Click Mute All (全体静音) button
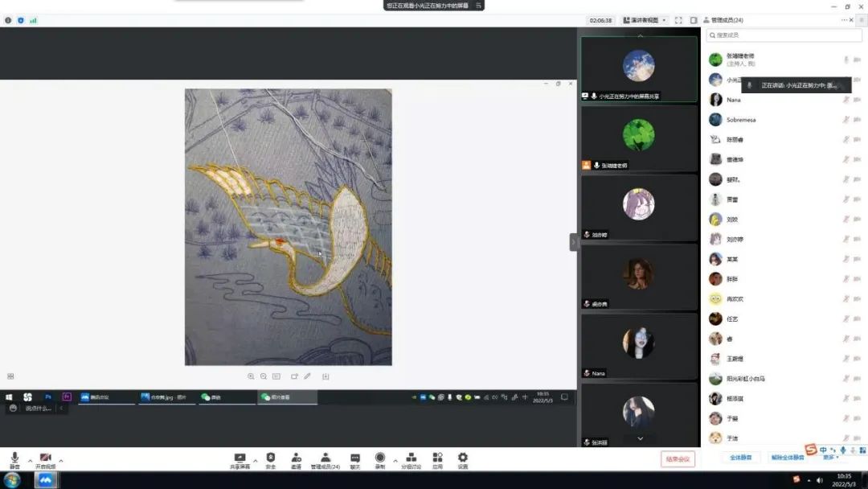This screenshot has width=868, height=489. [741, 458]
